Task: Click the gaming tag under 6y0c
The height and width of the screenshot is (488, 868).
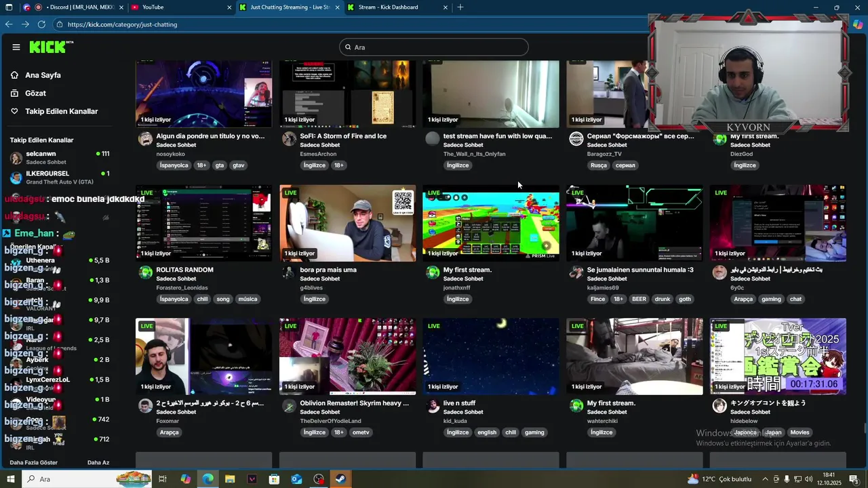Action: (x=771, y=299)
